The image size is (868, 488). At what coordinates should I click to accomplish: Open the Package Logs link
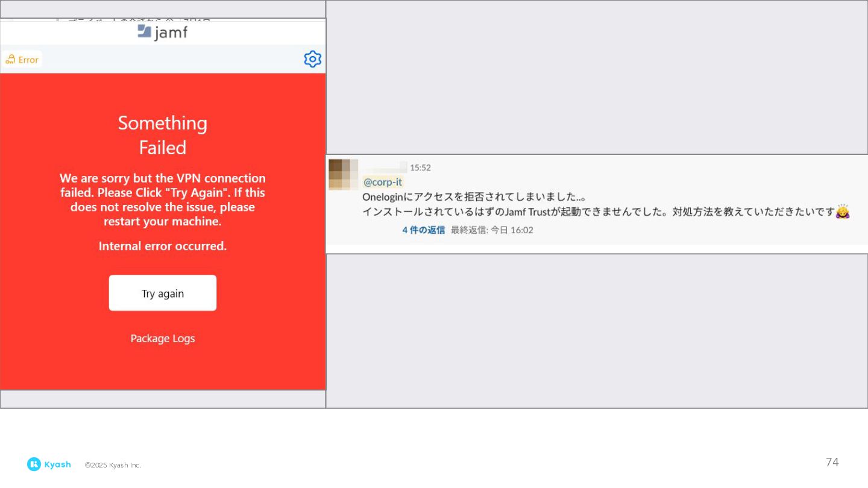pyautogui.click(x=163, y=339)
